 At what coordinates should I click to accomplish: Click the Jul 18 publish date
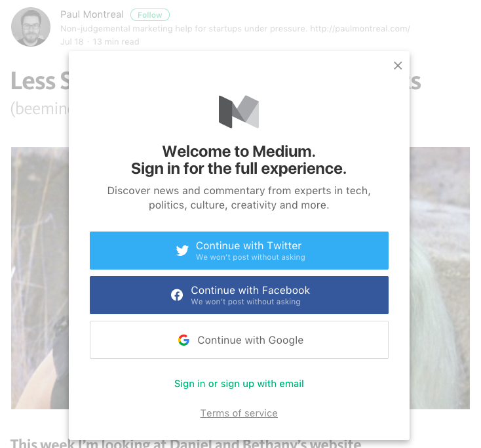[72, 41]
